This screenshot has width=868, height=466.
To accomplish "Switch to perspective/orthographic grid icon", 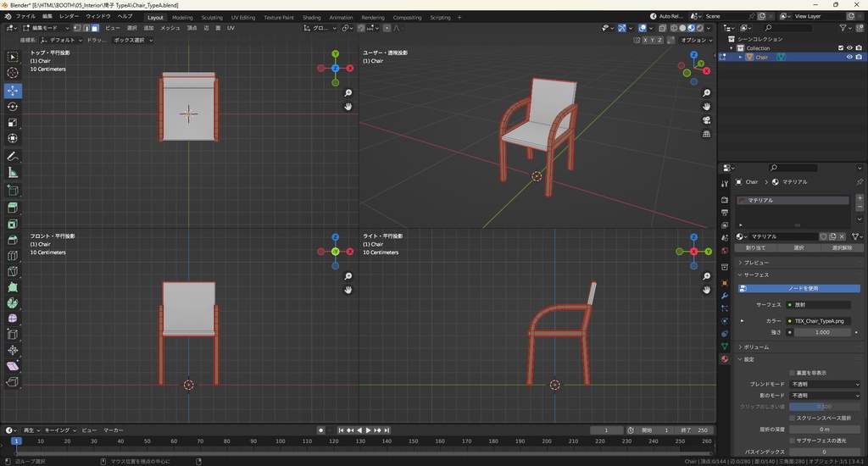I will [x=706, y=134].
